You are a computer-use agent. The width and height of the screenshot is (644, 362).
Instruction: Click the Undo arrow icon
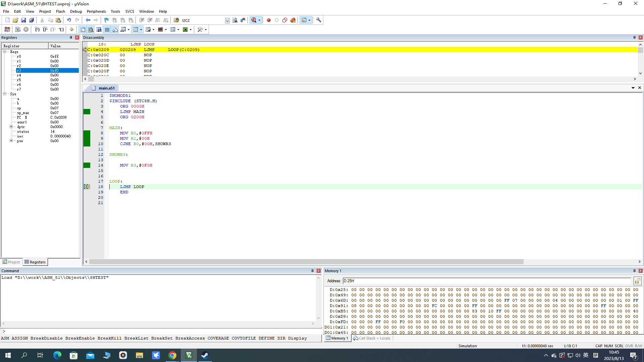69,20
